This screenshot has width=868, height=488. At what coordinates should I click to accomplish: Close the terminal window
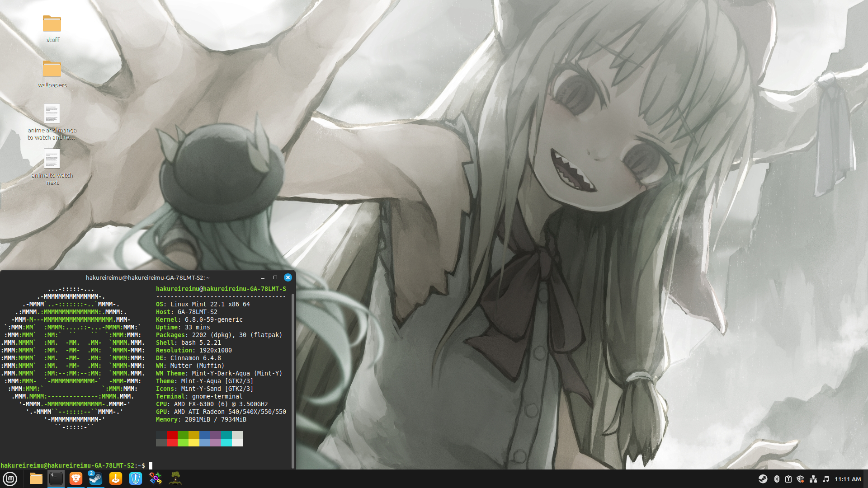coord(288,277)
